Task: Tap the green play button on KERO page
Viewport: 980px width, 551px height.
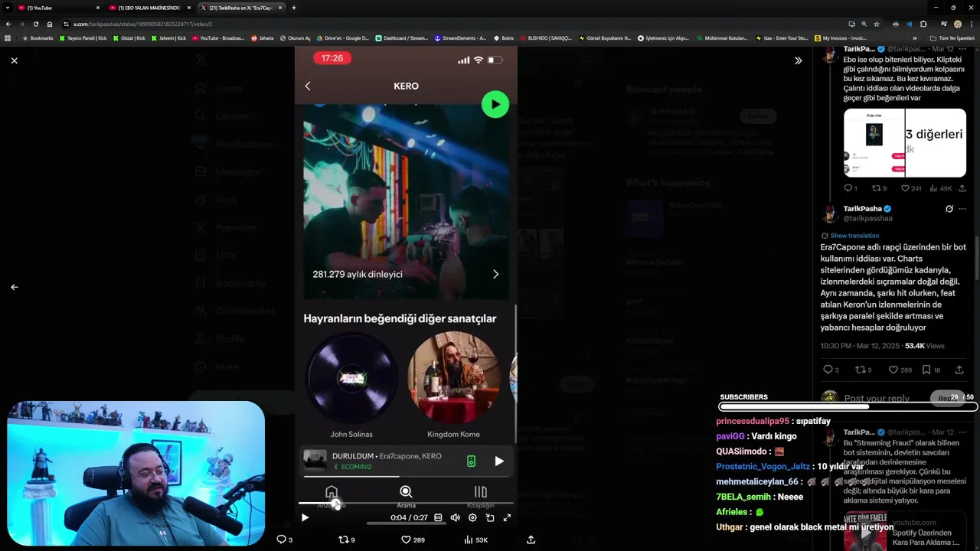Action: [495, 104]
